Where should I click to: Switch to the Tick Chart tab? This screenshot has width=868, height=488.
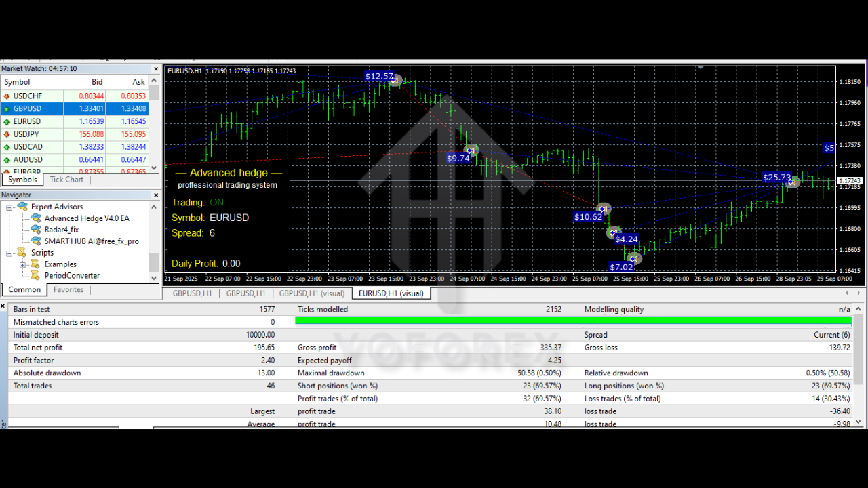pyautogui.click(x=66, y=179)
